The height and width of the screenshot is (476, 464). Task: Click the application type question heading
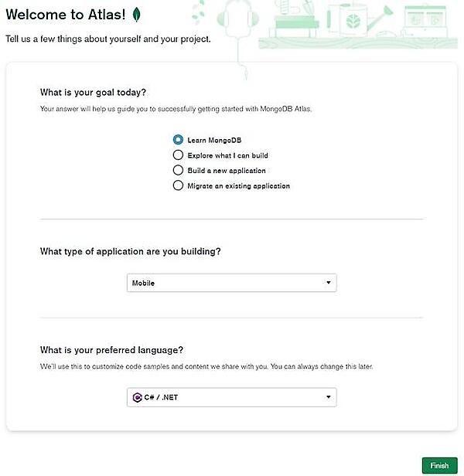pyautogui.click(x=130, y=251)
